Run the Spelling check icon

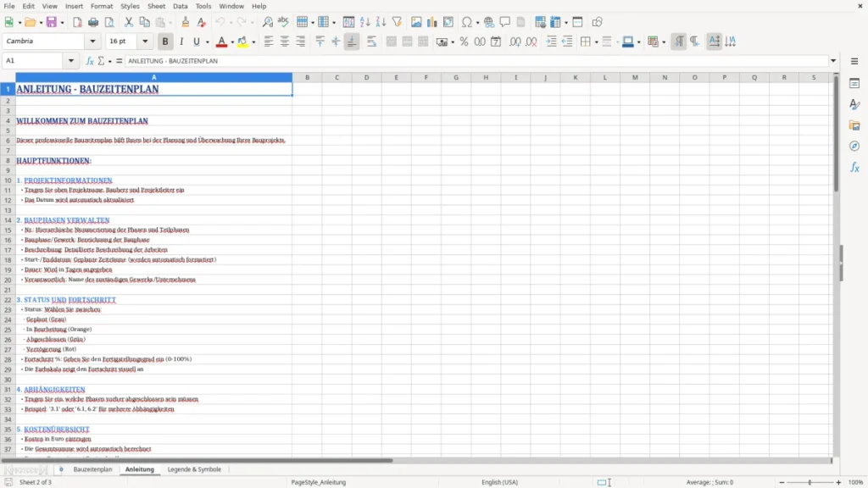pos(283,22)
